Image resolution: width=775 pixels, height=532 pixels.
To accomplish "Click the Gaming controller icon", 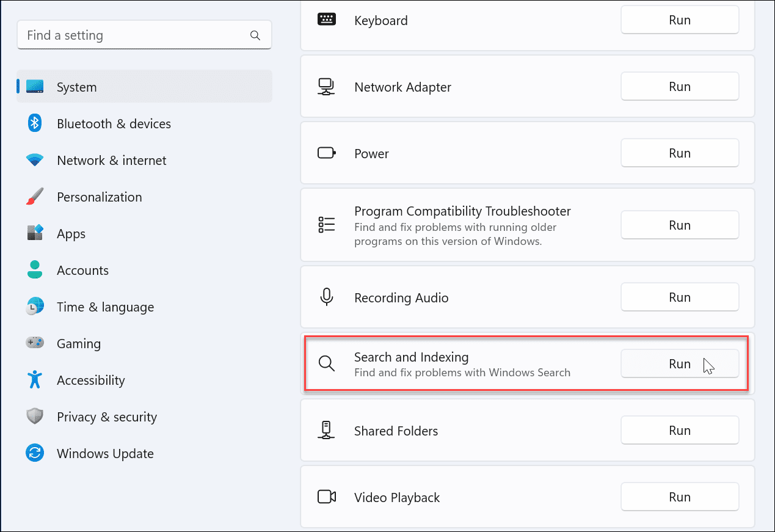I will [35, 343].
